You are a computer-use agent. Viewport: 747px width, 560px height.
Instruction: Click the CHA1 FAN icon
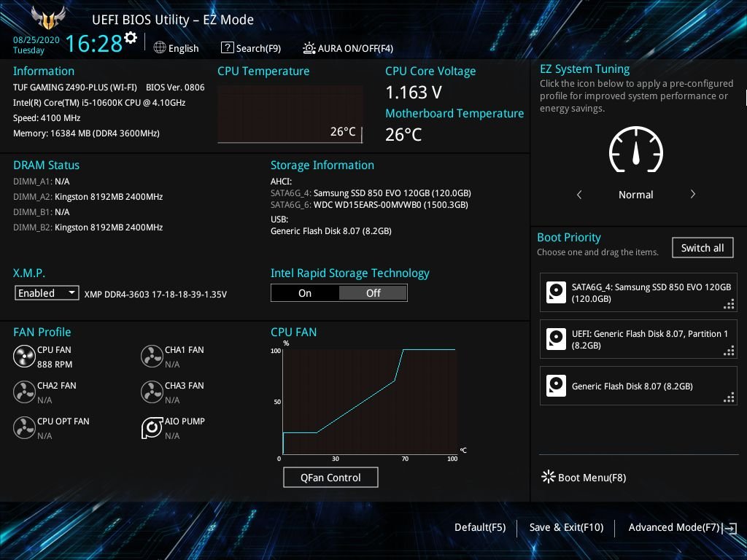(x=152, y=356)
